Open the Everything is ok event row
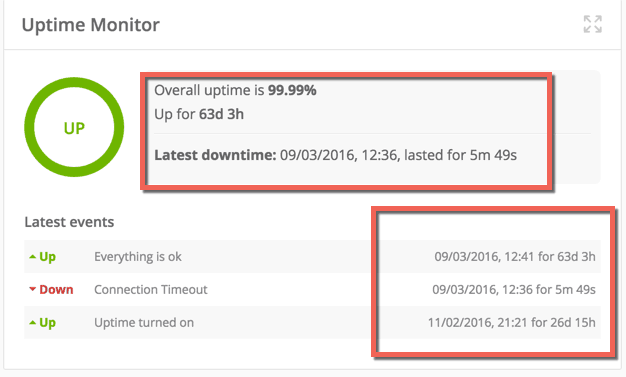Image resolution: width=626 pixels, height=377 pixels. pos(312,256)
